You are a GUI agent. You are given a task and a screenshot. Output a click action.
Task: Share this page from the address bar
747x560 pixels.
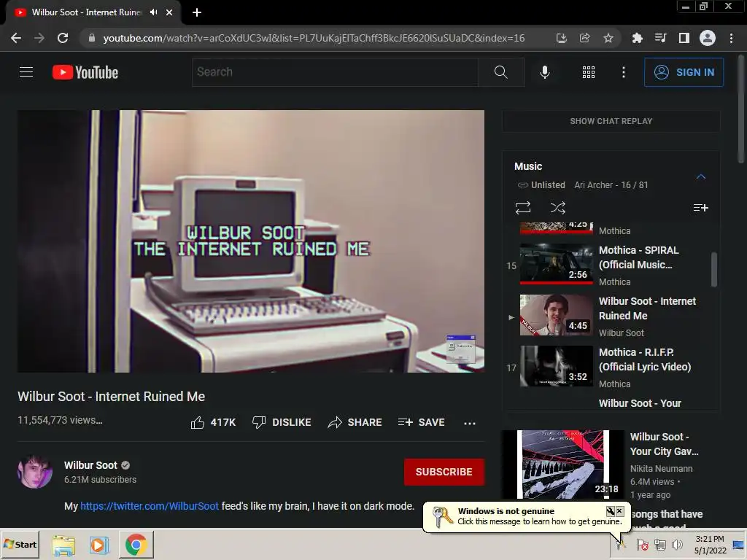click(584, 38)
